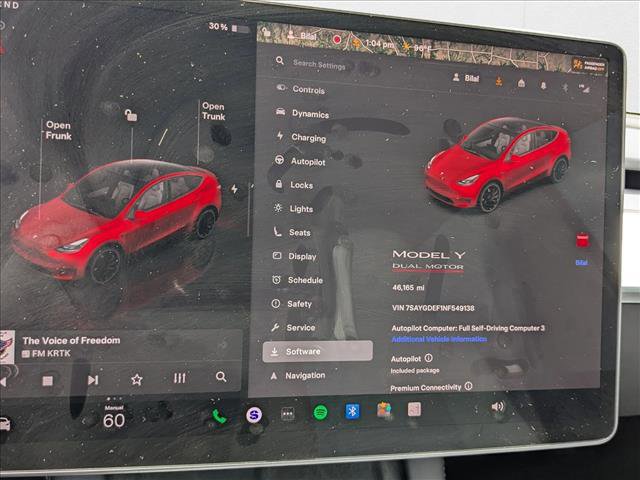
Task: Tap the LTE signal strength icon
Action: (x=584, y=89)
